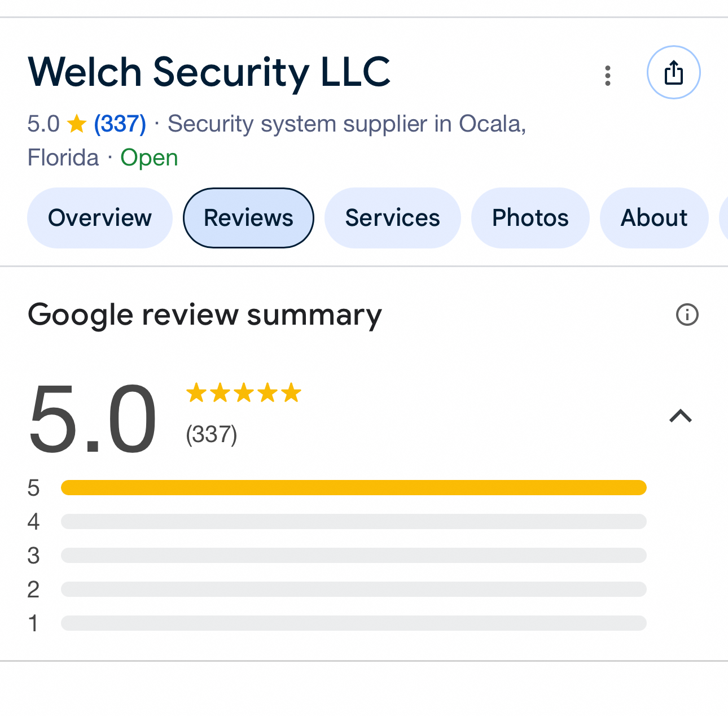Click the share icon button
Screen dimensions: 728x716
pyautogui.click(x=673, y=73)
